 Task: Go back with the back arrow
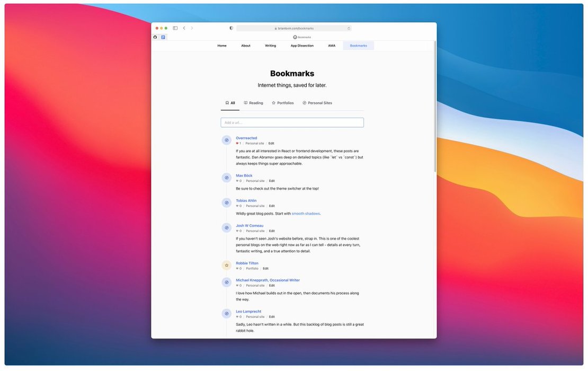[x=184, y=28]
